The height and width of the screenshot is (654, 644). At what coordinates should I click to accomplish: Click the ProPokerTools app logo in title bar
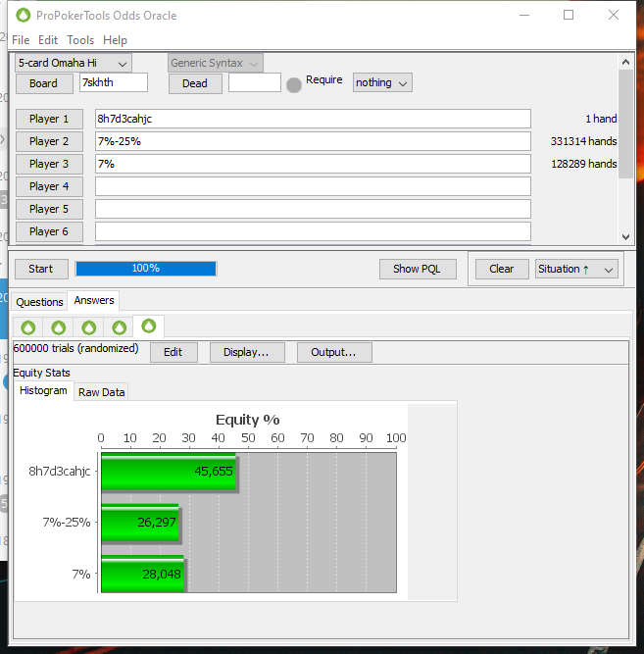click(24, 16)
